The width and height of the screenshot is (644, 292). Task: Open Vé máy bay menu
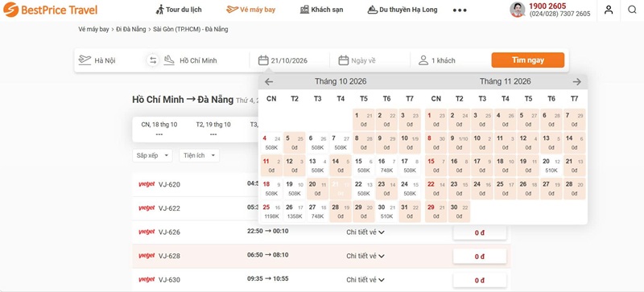tap(250, 10)
